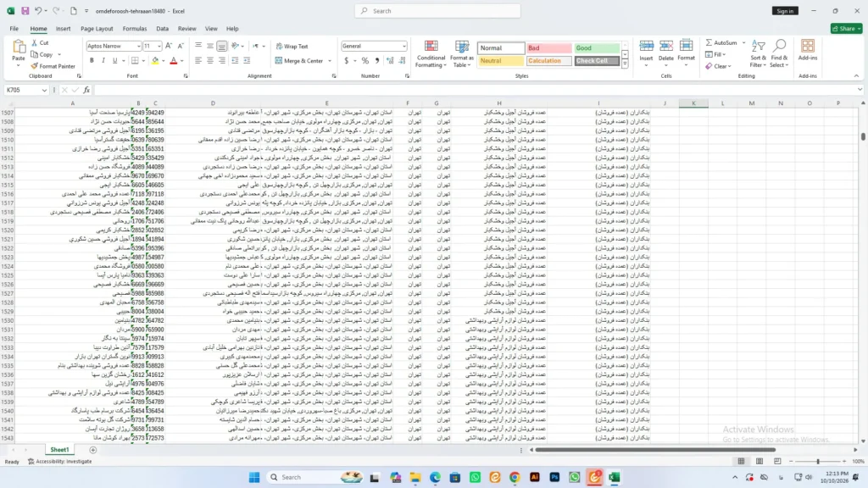The width and height of the screenshot is (868, 488).
Task: Click the Format cells icon
Action: pos(686,46)
